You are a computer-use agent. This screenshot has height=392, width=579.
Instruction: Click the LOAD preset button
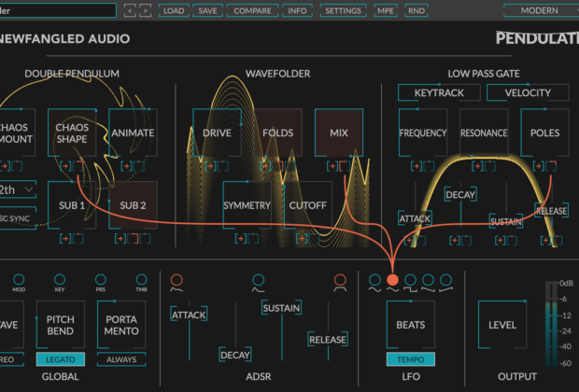[x=174, y=10]
